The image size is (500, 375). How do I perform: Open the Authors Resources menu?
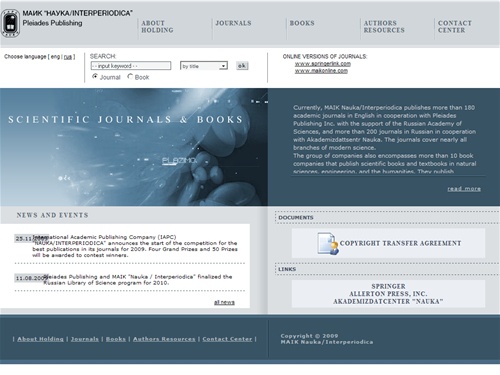384,27
